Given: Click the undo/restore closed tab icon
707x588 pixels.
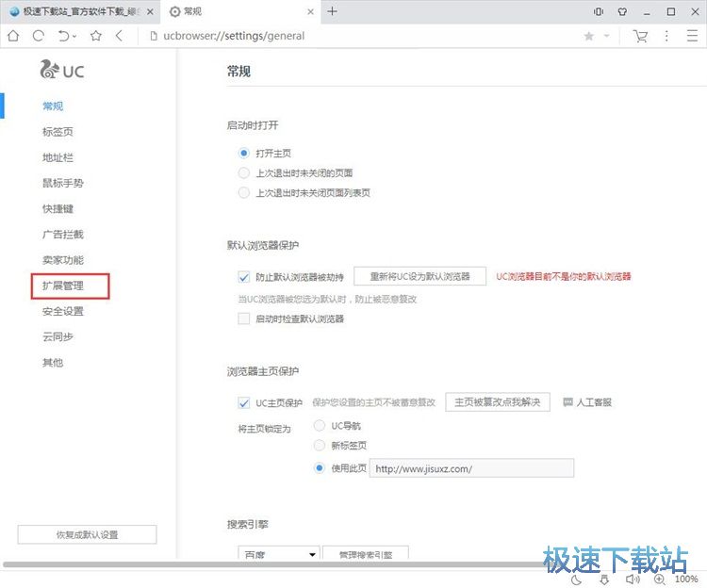Looking at the screenshot, I should click(63, 36).
